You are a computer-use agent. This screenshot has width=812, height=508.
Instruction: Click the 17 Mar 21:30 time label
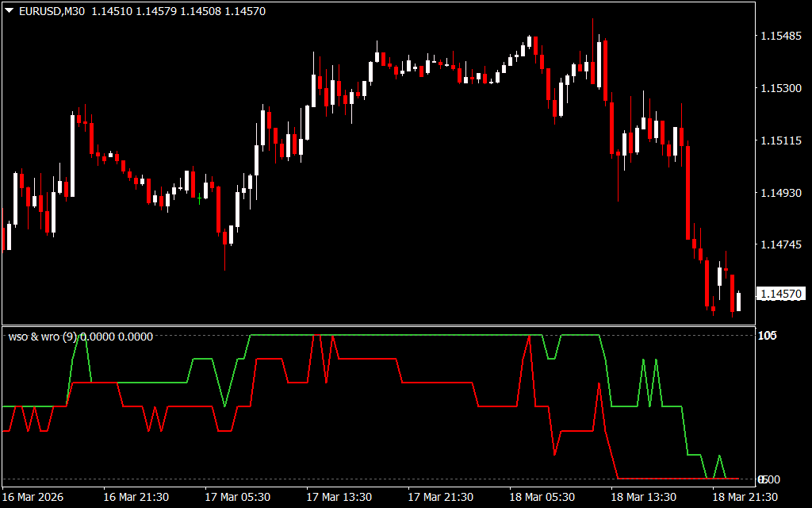click(x=441, y=497)
